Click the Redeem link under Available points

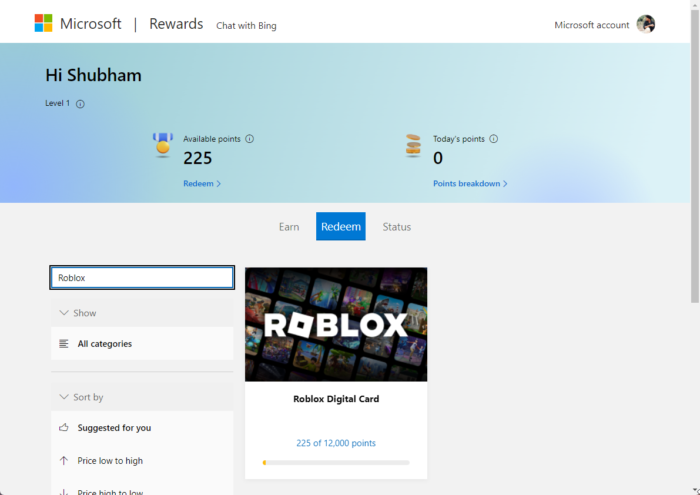(x=201, y=184)
